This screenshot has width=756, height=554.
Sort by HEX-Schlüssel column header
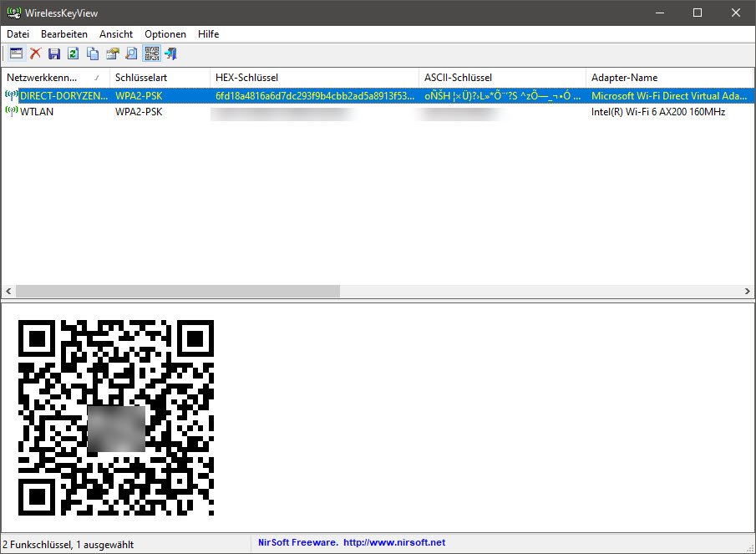coord(314,78)
